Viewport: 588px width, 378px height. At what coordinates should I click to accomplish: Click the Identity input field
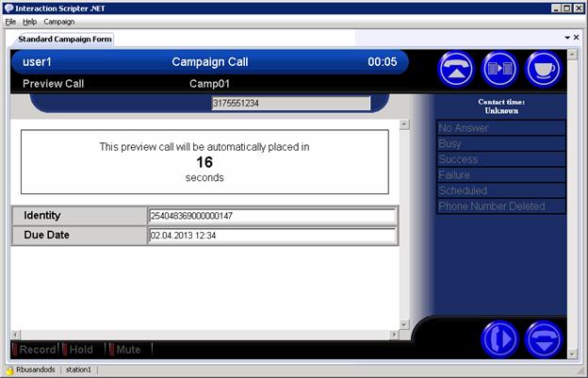271,216
